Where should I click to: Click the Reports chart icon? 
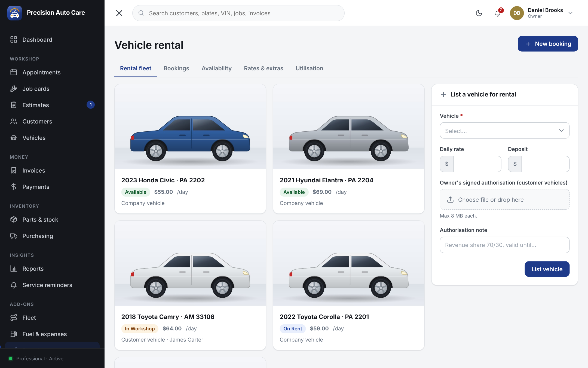coord(14,269)
